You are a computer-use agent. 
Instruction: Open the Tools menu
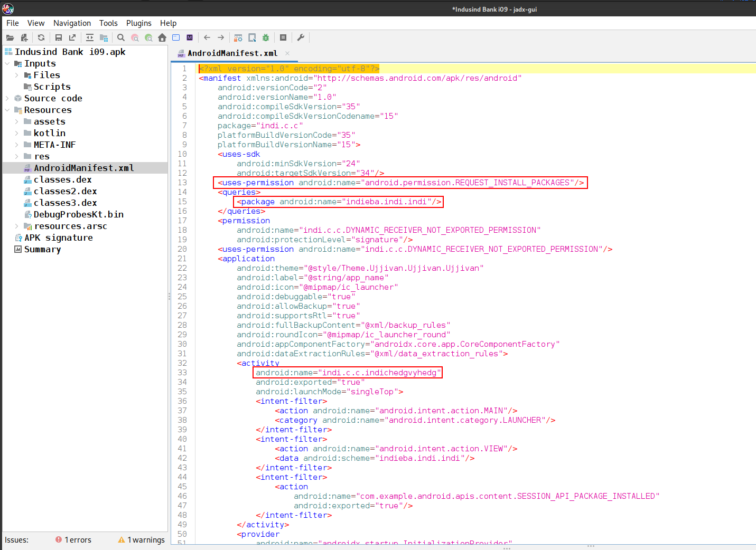108,23
